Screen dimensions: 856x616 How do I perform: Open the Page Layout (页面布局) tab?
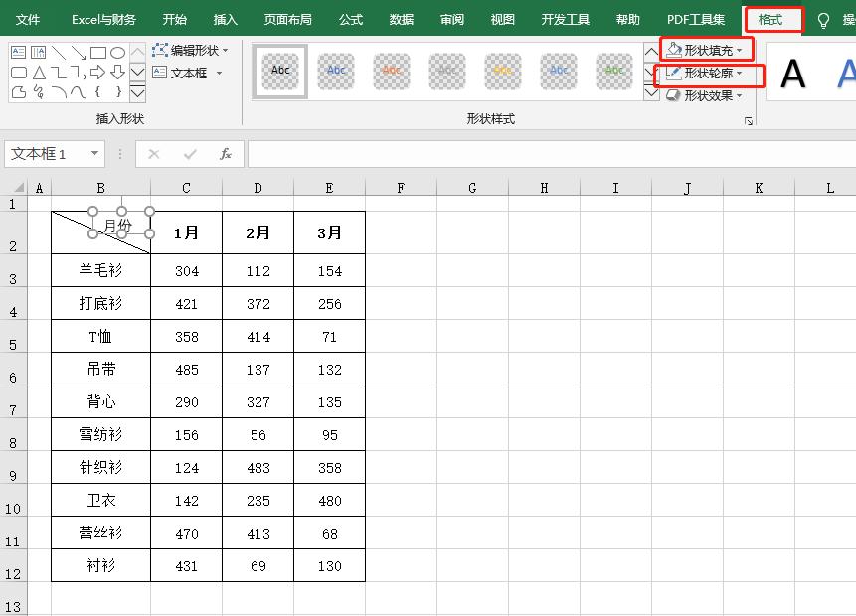(x=287, y=20)
